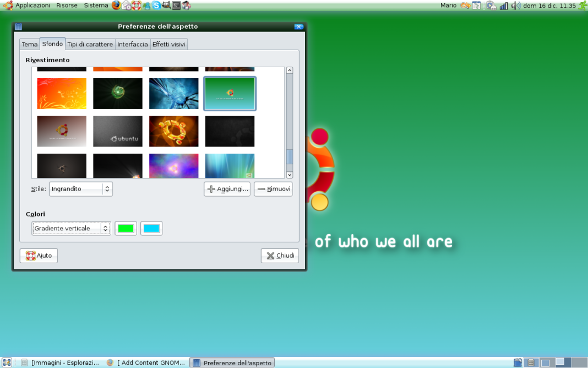Image resolution: width=588 pixels, height=368 pixels.
Task: Open the network signal bars icon
Action: click(503, 6)
